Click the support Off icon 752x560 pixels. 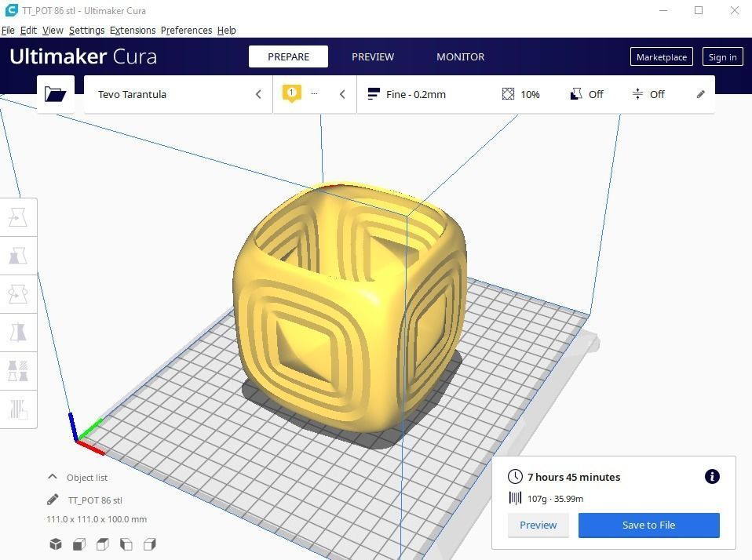coord(576,94)
